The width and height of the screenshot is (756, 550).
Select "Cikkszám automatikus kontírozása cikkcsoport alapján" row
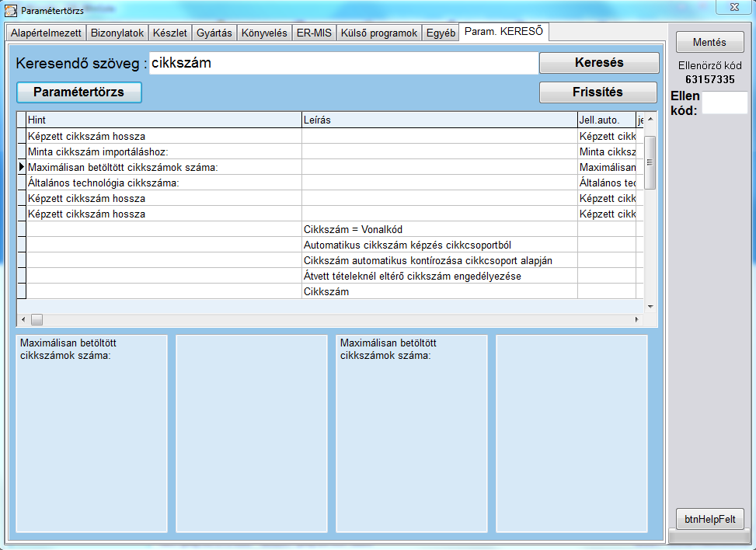(x=331, y=260)
